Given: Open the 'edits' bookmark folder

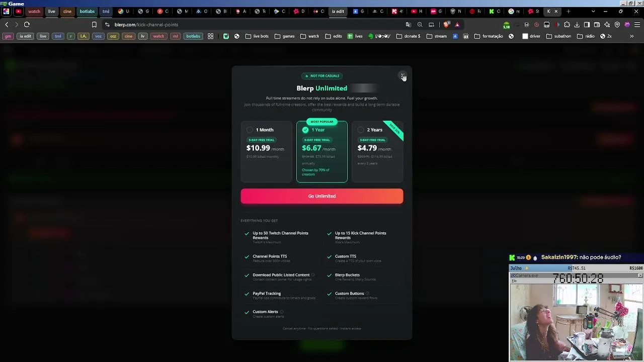Looking at the screenshot, I should point(334,36).
